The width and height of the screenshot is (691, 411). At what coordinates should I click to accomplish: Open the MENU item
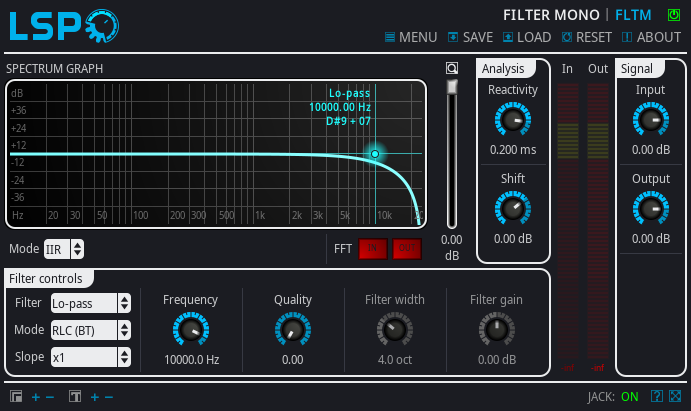(x=410, y=37)
